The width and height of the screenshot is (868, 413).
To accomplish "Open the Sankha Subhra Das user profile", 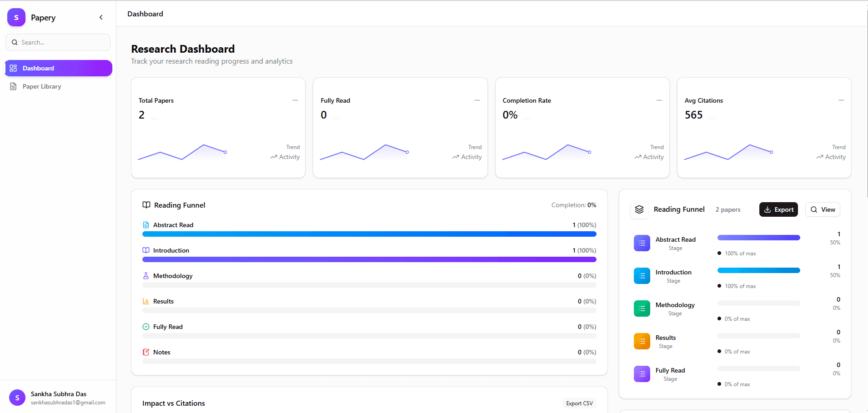I will point(58,398).
